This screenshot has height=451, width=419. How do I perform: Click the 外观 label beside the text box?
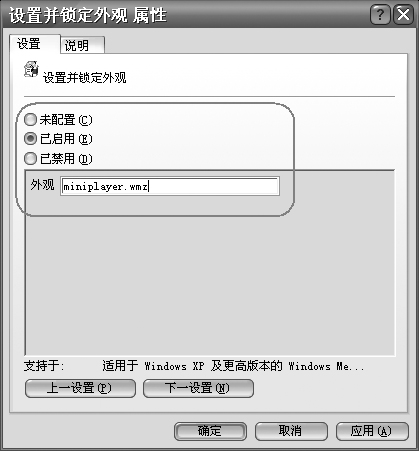point(42,184)
